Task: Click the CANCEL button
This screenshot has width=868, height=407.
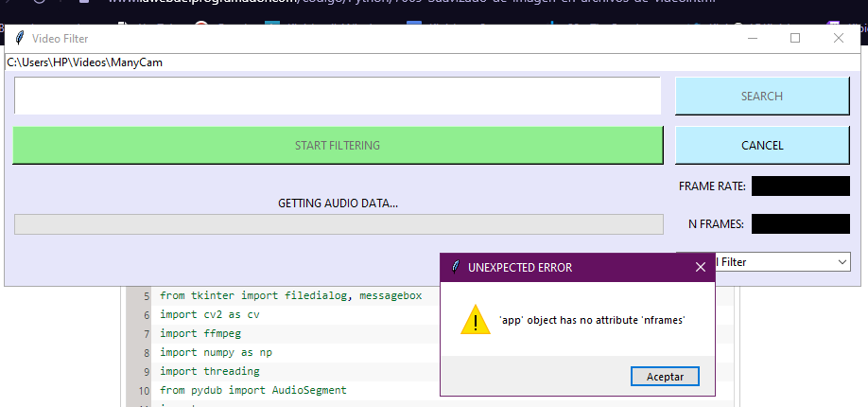Action: coord(762,145)
